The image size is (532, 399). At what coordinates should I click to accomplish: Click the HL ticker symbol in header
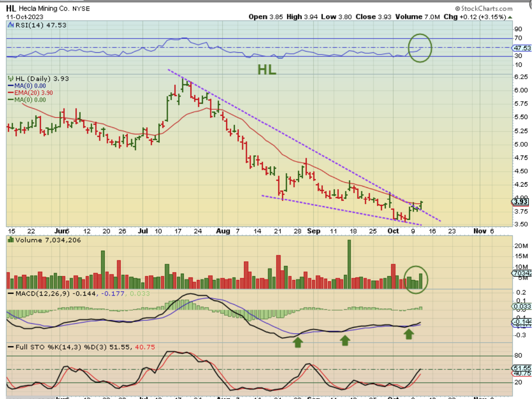click(11, 8)
